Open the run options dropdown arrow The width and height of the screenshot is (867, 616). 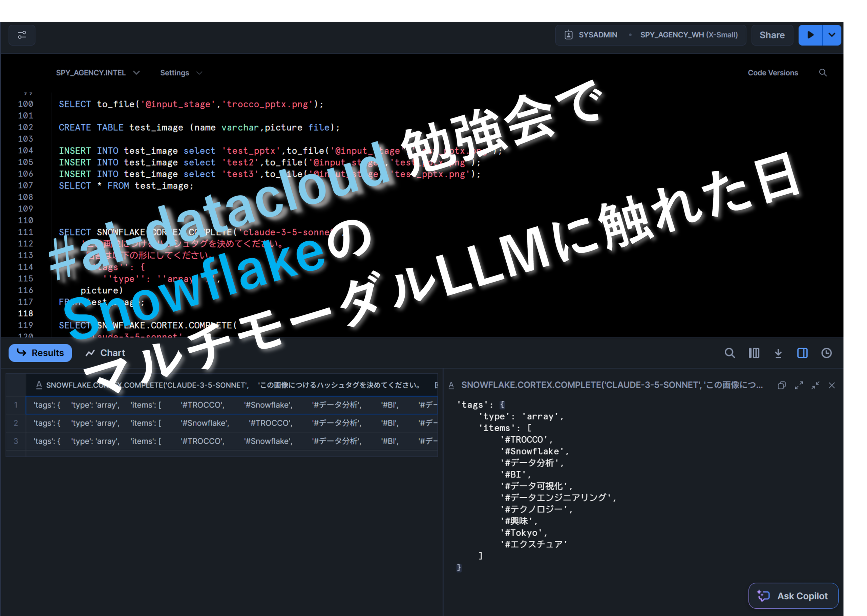click(x=832, y=35)
